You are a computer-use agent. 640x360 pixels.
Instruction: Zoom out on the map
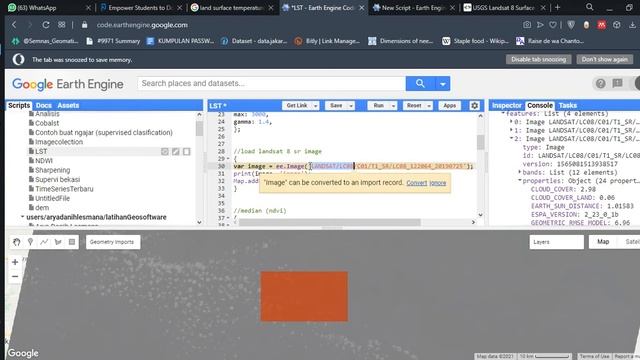coord(15,276)
